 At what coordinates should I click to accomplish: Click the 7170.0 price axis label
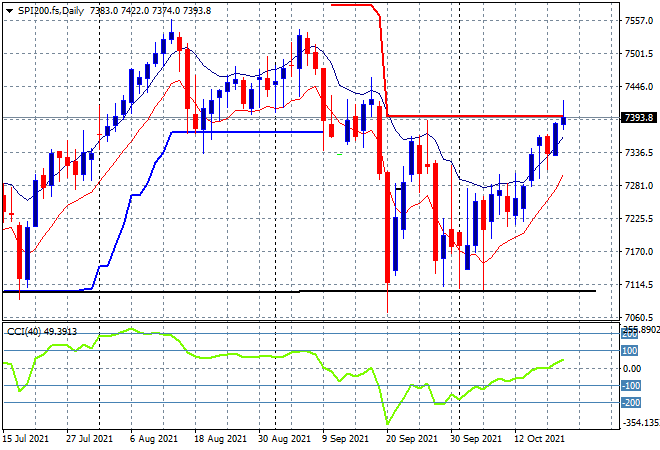639,252
